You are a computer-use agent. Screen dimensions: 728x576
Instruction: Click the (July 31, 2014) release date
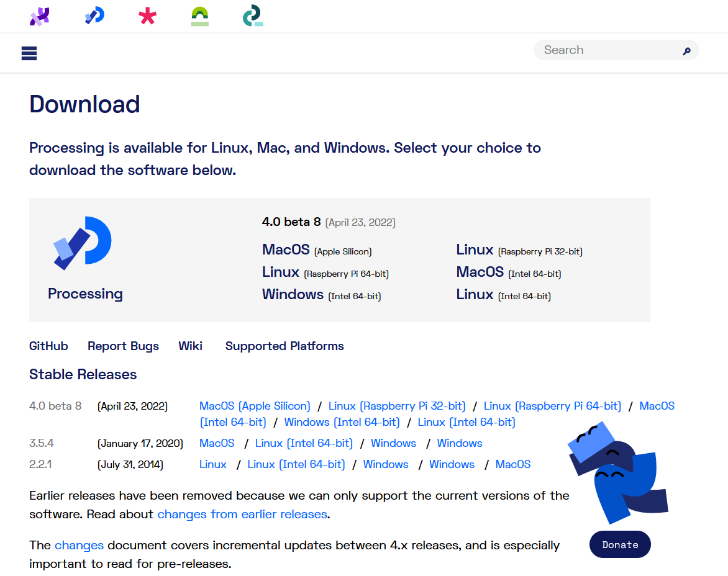coord(130,465)
